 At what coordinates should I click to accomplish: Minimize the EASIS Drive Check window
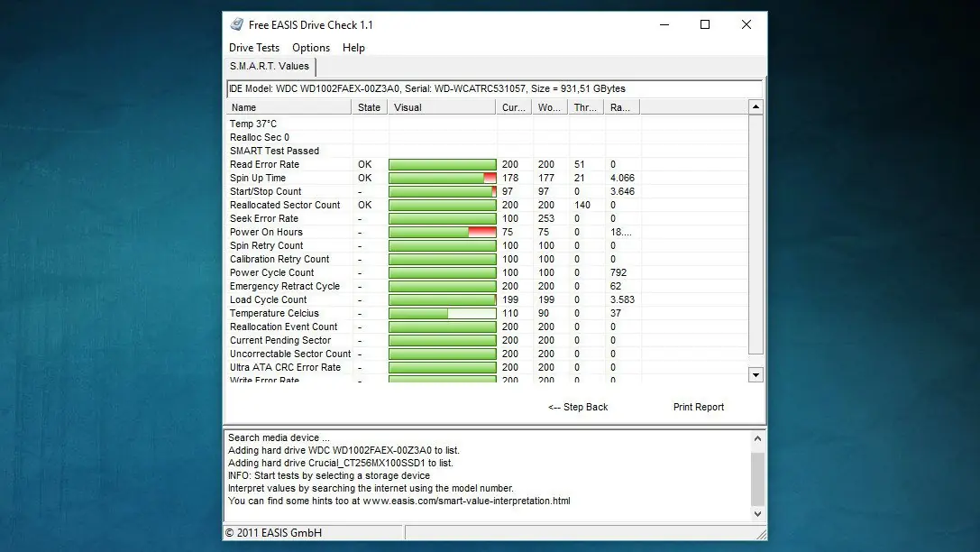click(664, 24)
